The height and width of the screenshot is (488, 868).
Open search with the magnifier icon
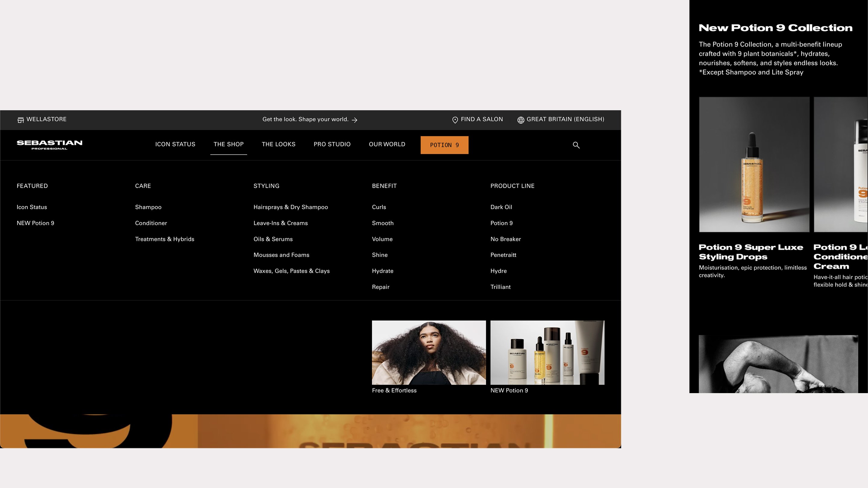point(576,145)
